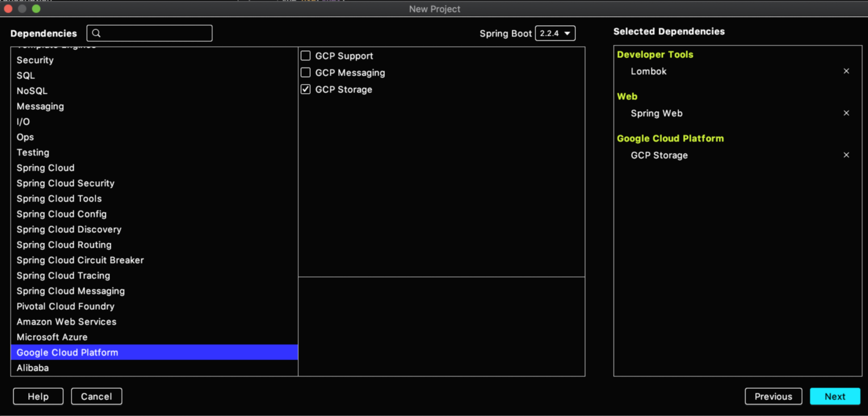Select the Spring Cloud Messaging category
The height and width of the screenshot is (416, 868).
(154, 291)
